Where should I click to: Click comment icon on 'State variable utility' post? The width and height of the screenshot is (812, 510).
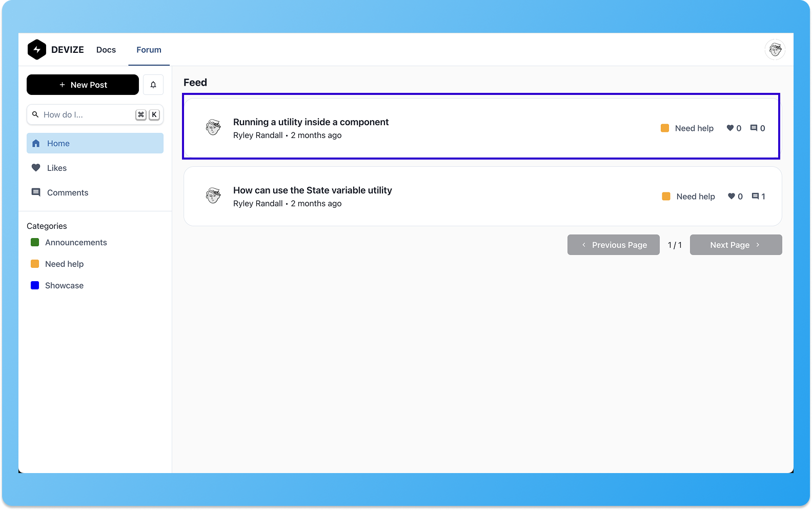(x=755, y=197)
